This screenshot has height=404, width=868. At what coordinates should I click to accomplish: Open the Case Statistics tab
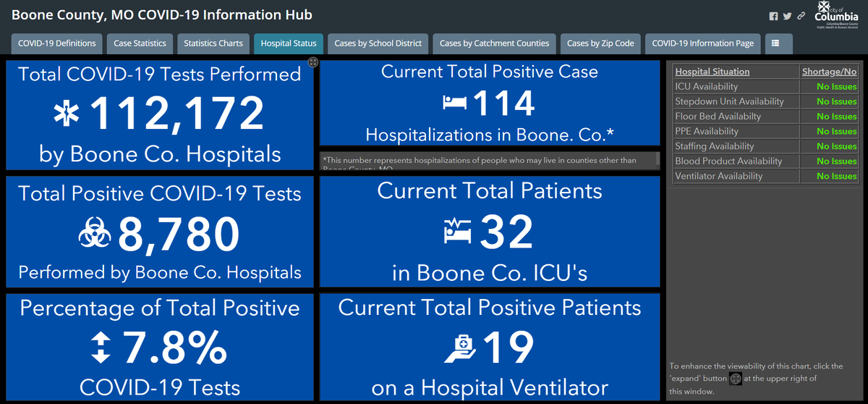[140, 43]
